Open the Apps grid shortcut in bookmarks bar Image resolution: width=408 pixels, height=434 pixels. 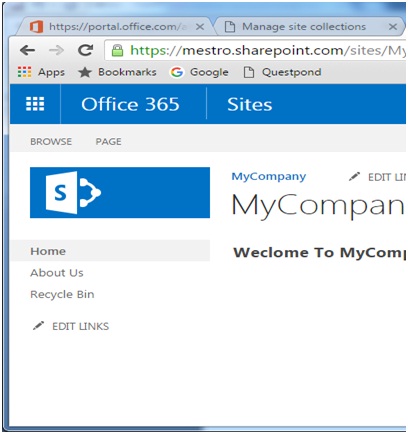click(41, 72)
